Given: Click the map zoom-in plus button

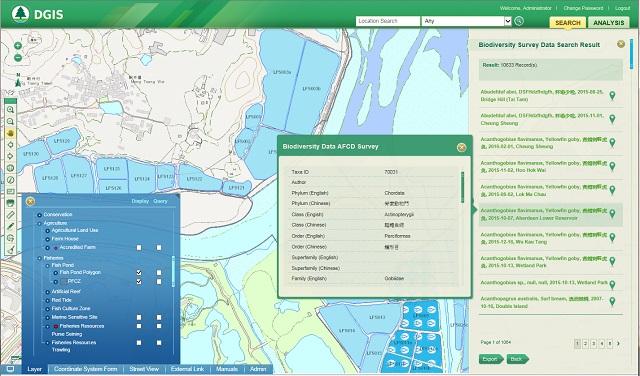Looking at the screenshot, I should coord(18,46).
